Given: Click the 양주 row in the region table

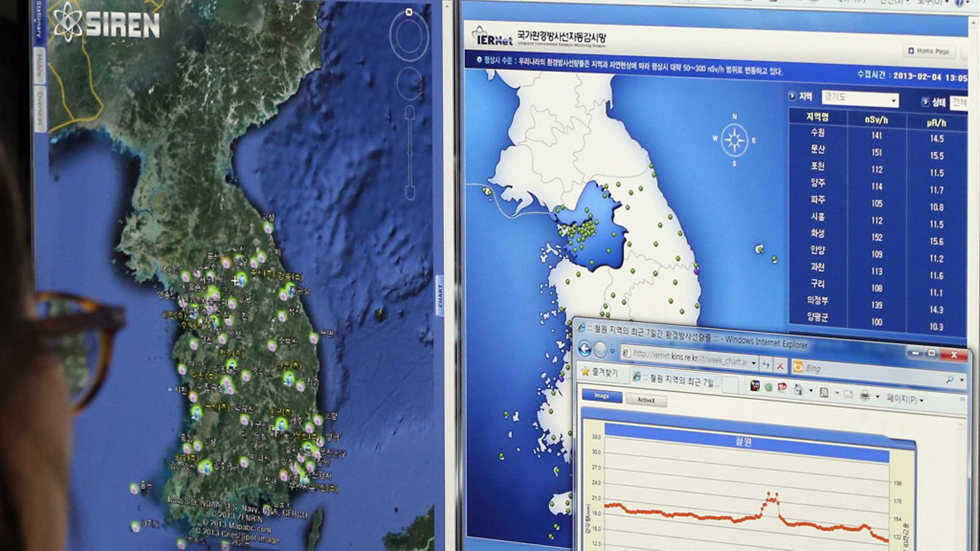Looking at the screenshot, I should click(x=878, y=187).
